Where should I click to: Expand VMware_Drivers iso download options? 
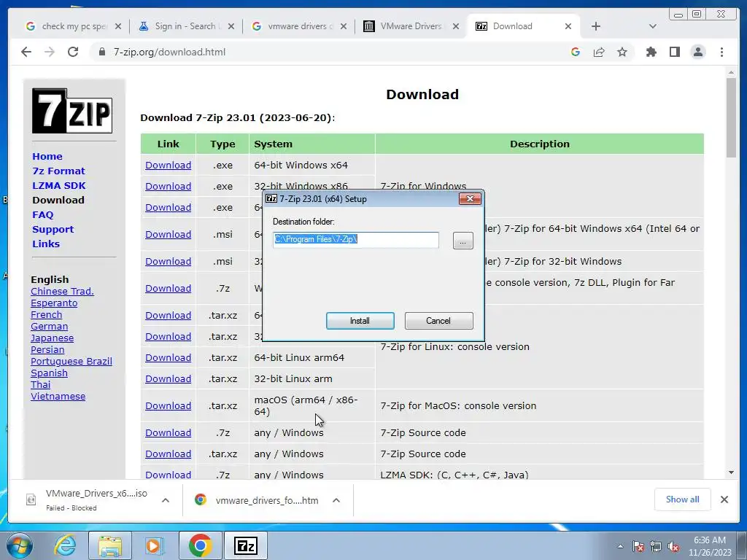(x=166, y=500)
